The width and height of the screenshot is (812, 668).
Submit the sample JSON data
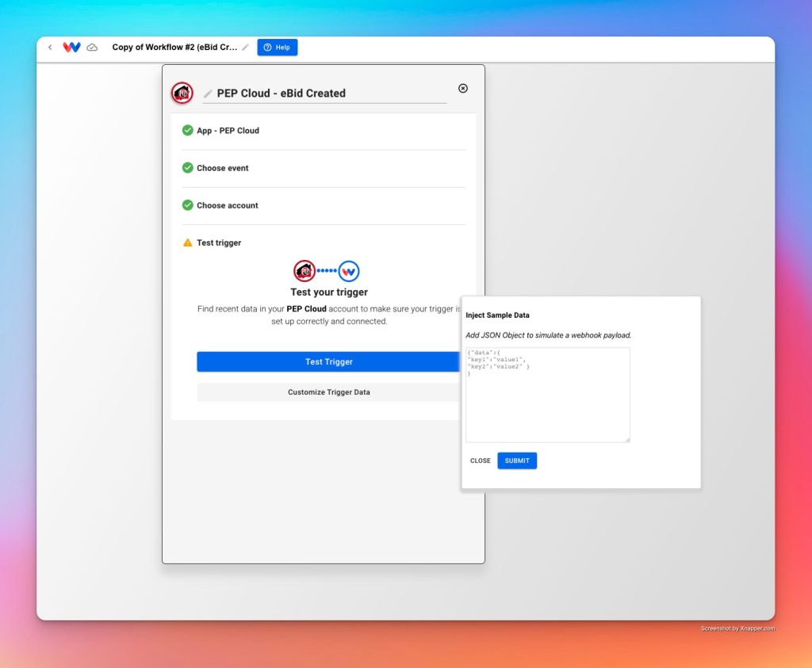[x=517, y=460]
